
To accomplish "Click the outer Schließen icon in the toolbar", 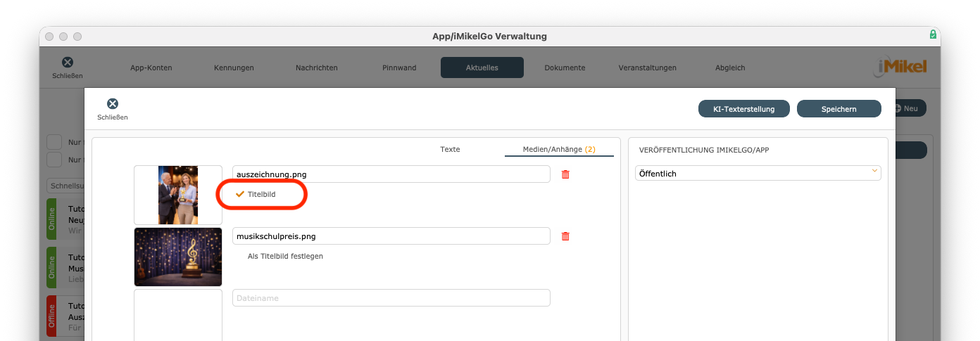I will pyautogui.click(x=68, y=63).
